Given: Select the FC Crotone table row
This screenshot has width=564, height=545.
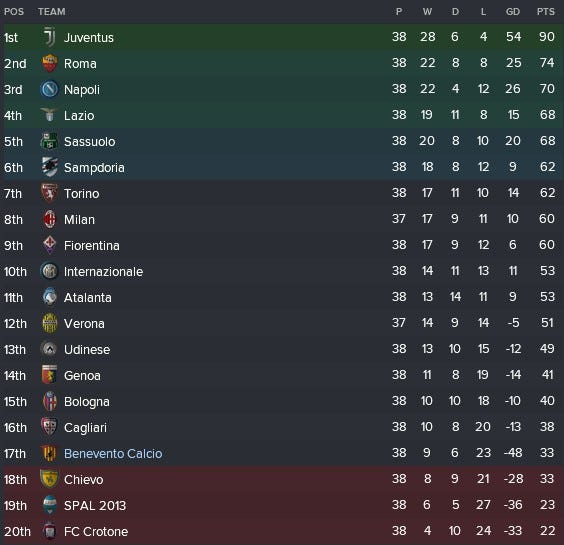Looking at the screenshot, I should pos(282,531).
